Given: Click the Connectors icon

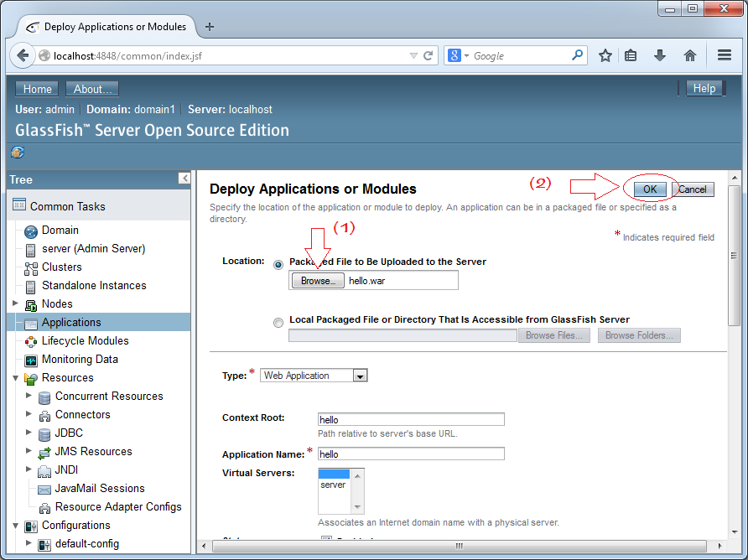Looking at the screenshot, I should 44,416.
